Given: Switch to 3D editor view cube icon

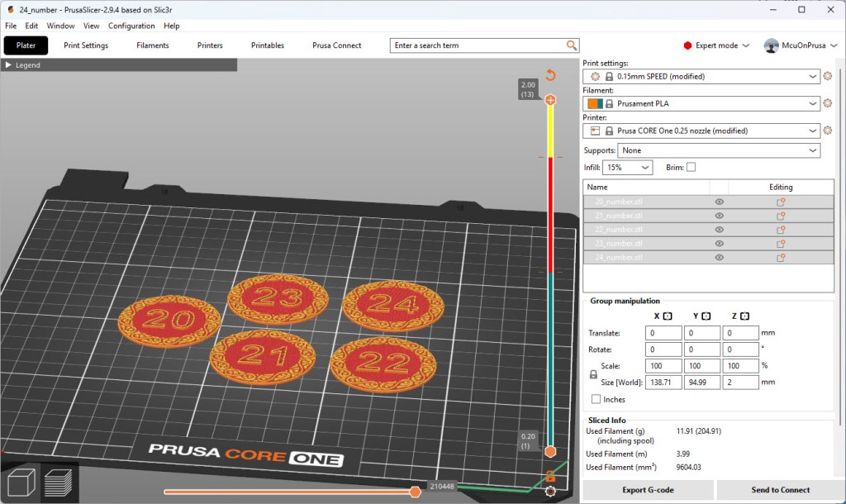Looking at the screenshot, I should [x=21, y=483].
